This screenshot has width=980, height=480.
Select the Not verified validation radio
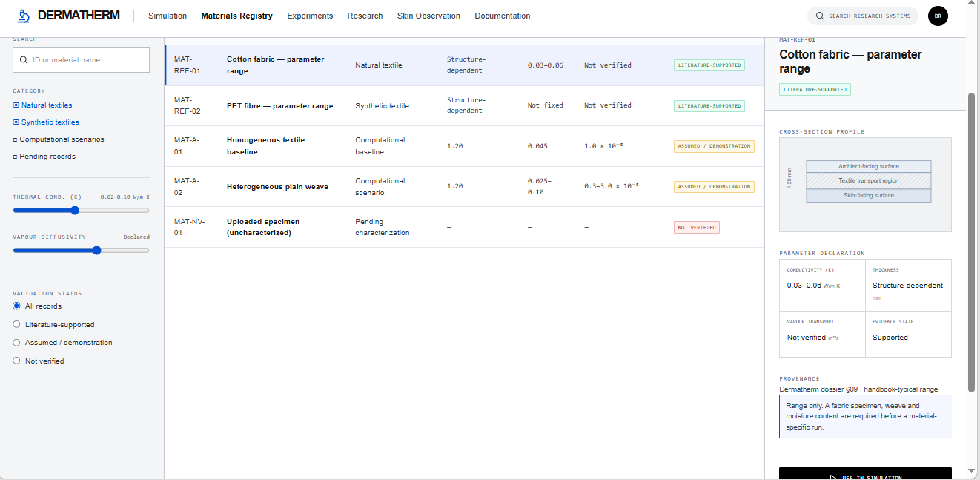coord(16,361)
